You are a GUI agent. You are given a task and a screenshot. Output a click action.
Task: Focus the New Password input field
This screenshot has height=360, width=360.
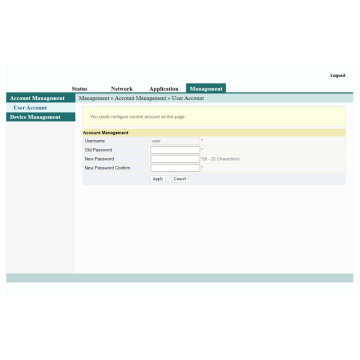175,159
